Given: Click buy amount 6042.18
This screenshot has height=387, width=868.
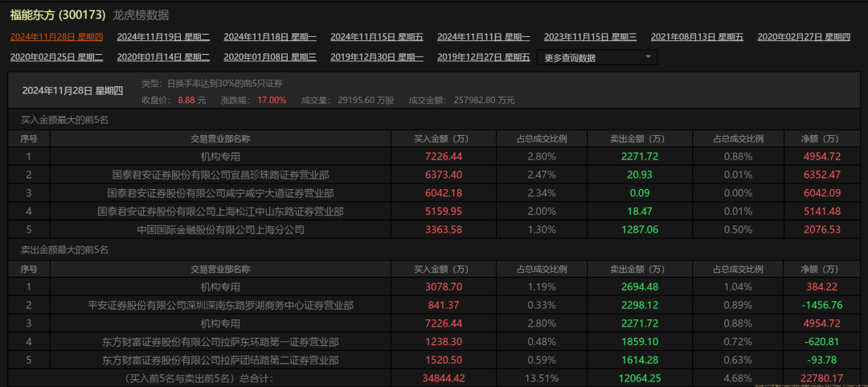Looking at the screenshot, I should (x=444, y=193).
